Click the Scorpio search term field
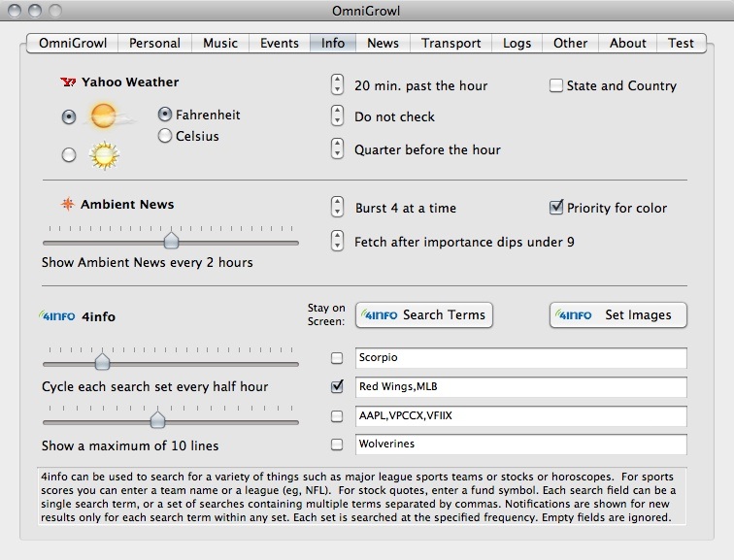Screen dimensions: 734x560 click(x=520, y=358)
